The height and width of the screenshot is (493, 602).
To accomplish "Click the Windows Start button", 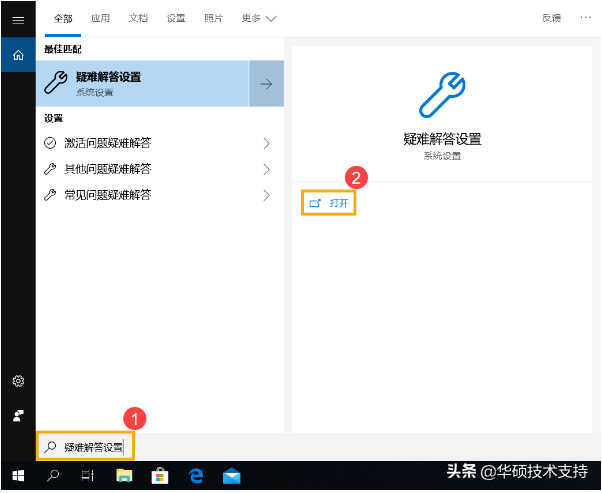I will pyautogui.click(x=18, y=475).
